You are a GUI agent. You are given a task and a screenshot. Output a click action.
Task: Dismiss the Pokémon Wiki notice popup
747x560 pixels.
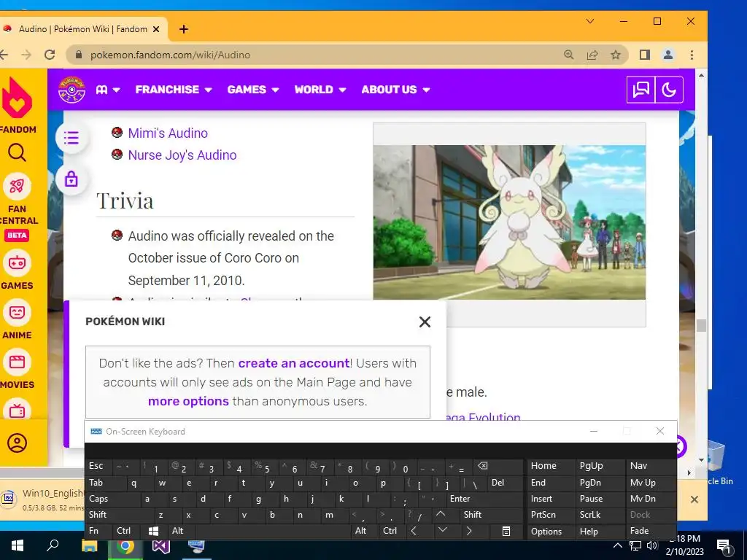click(x=425, y=322)
